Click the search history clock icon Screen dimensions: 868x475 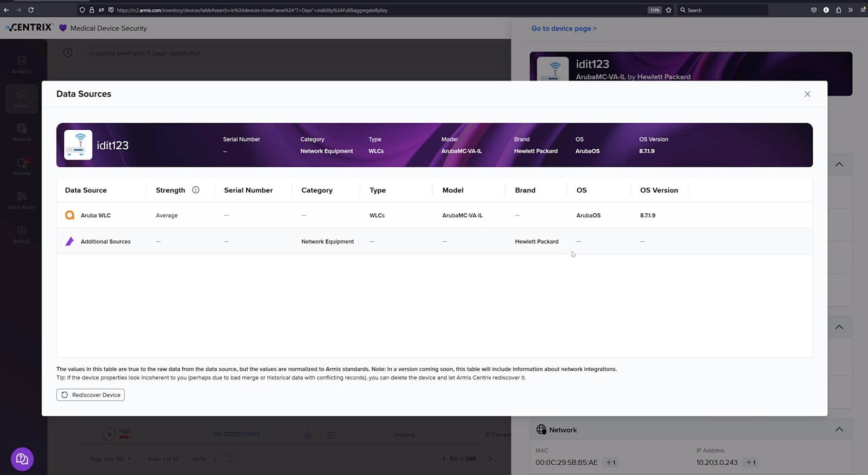click(68, 53)
